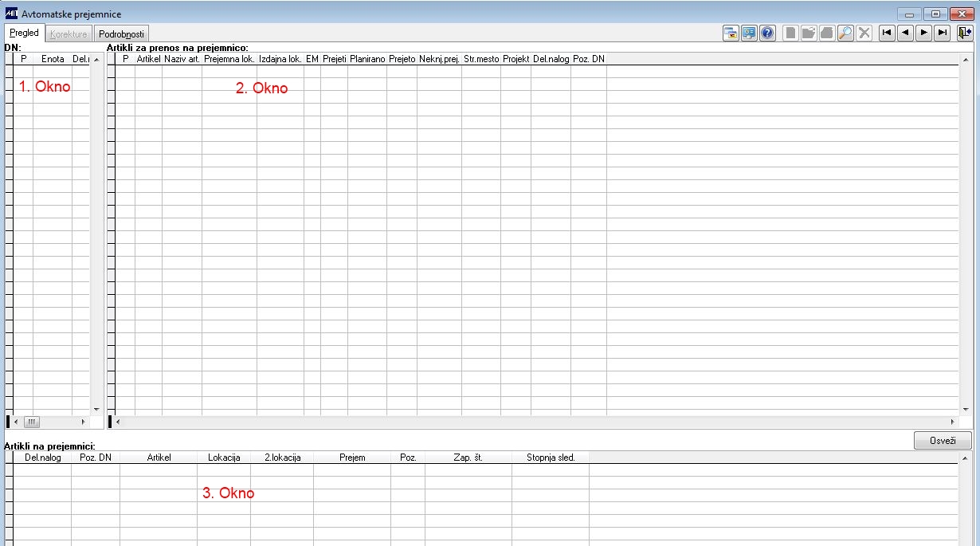Click the Artikel column header in second grid
980x546 pixels.
point(148,59)
